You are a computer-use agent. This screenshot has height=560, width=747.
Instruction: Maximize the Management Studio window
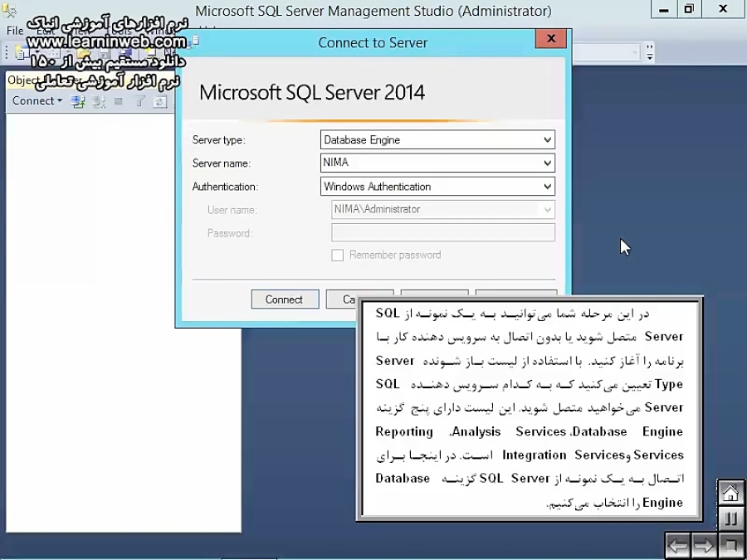pos(690,9)
